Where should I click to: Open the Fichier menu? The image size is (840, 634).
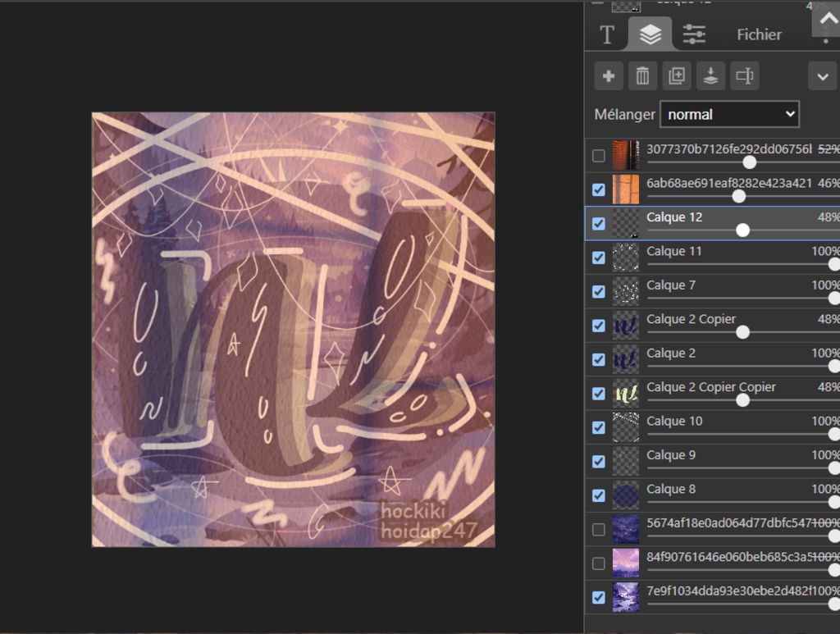click(x=759, y=34)
